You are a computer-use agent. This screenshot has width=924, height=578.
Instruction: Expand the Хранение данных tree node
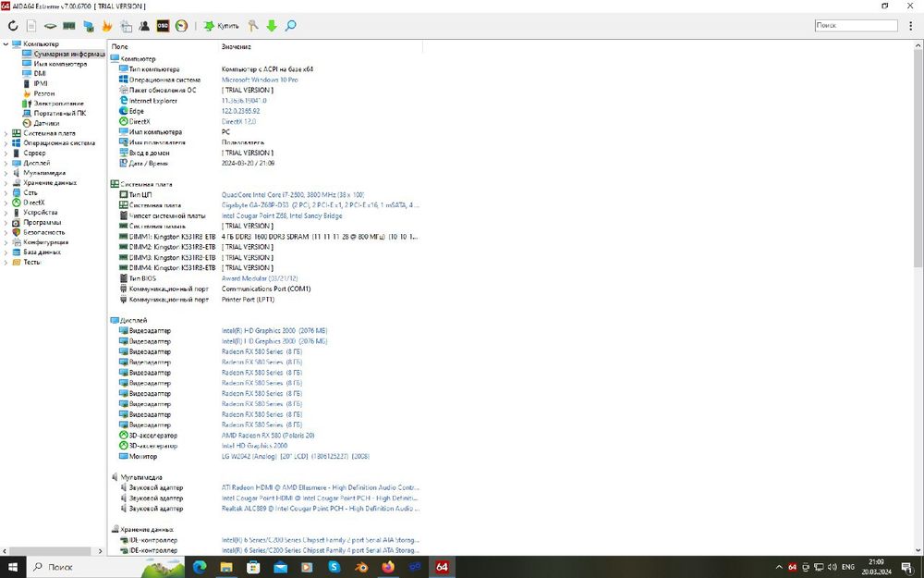click(x=6, y=183)
